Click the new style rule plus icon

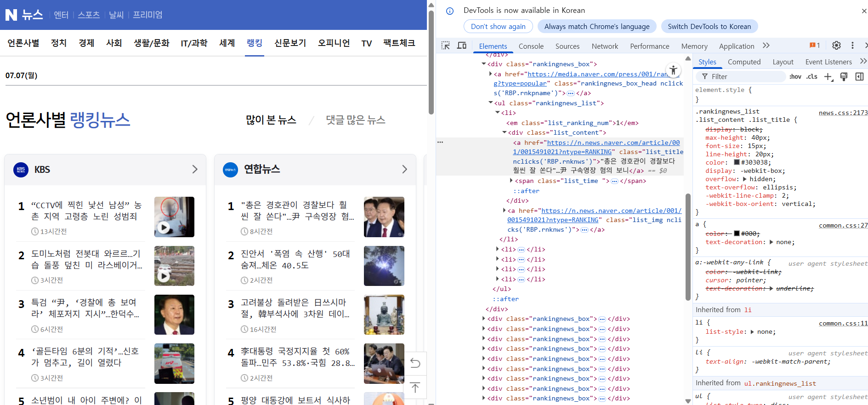(828, 77)
